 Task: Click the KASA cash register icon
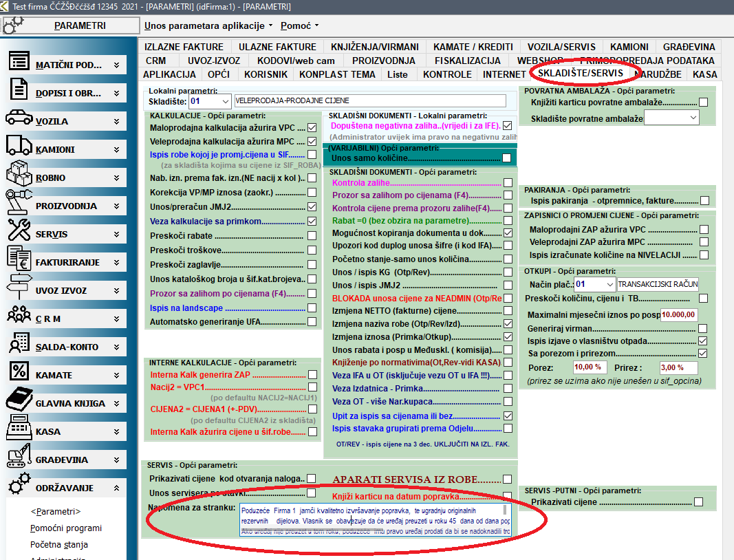[19, 427]
